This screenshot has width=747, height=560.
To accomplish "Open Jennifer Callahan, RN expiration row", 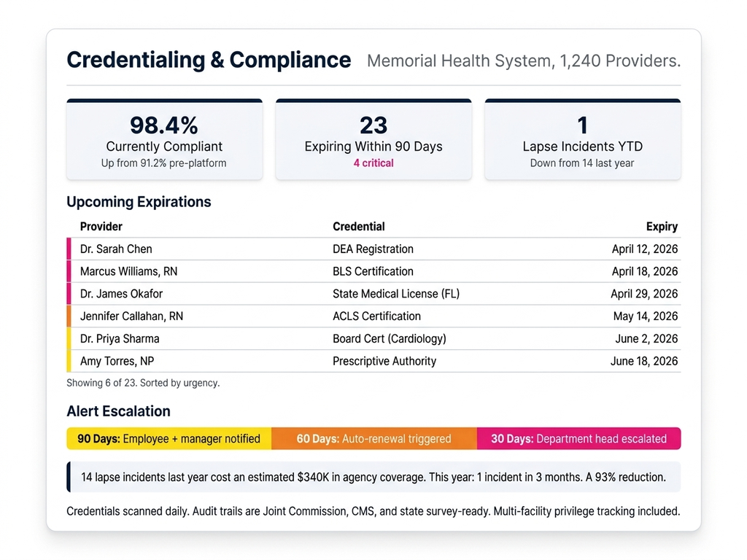I will pos(372,316).
